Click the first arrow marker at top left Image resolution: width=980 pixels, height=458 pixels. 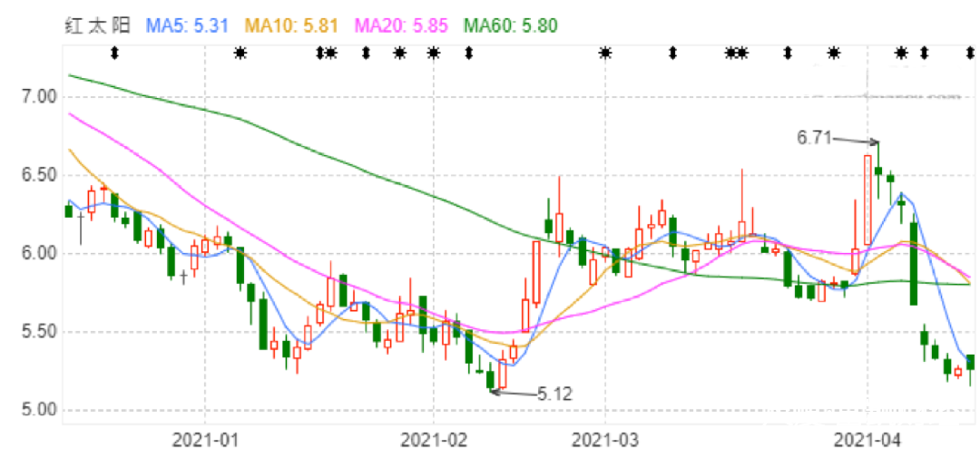pyautogui.click(x=114, y=54)
